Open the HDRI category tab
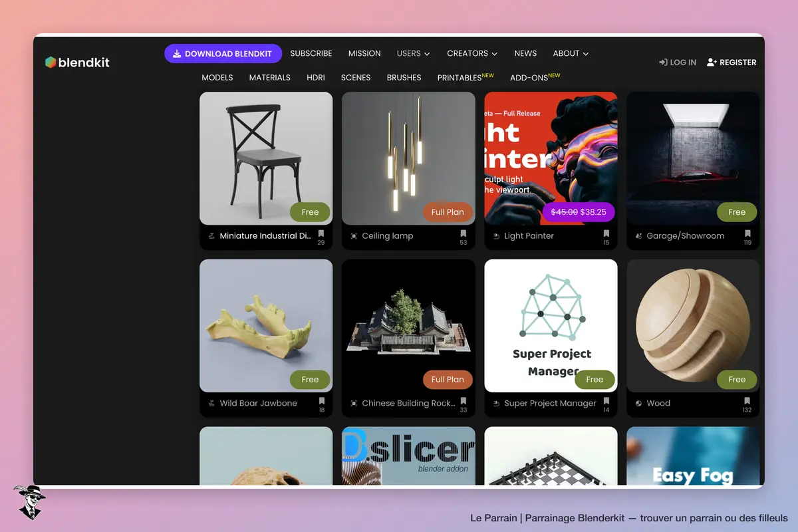This screenshot has width=798, height=532. click(x=316, y=78)
